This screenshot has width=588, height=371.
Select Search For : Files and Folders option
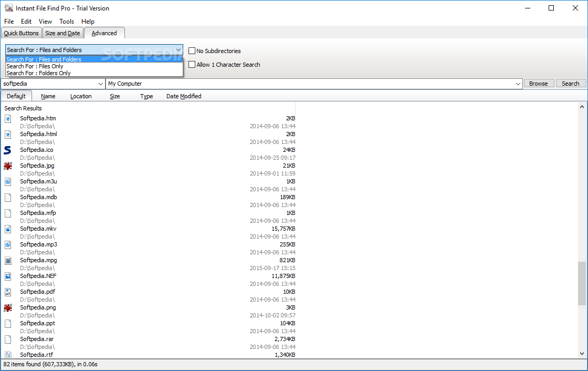[94, 59]
